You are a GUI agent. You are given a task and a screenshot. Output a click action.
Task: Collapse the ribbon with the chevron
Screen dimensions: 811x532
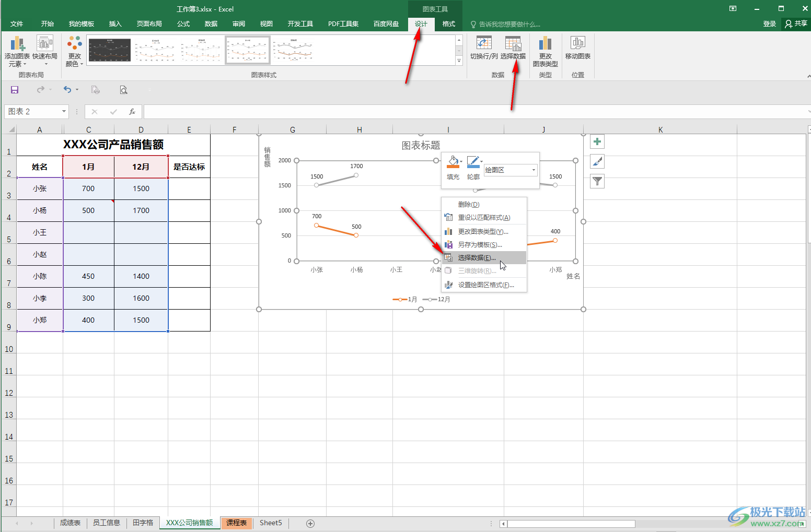coord(808,76)
